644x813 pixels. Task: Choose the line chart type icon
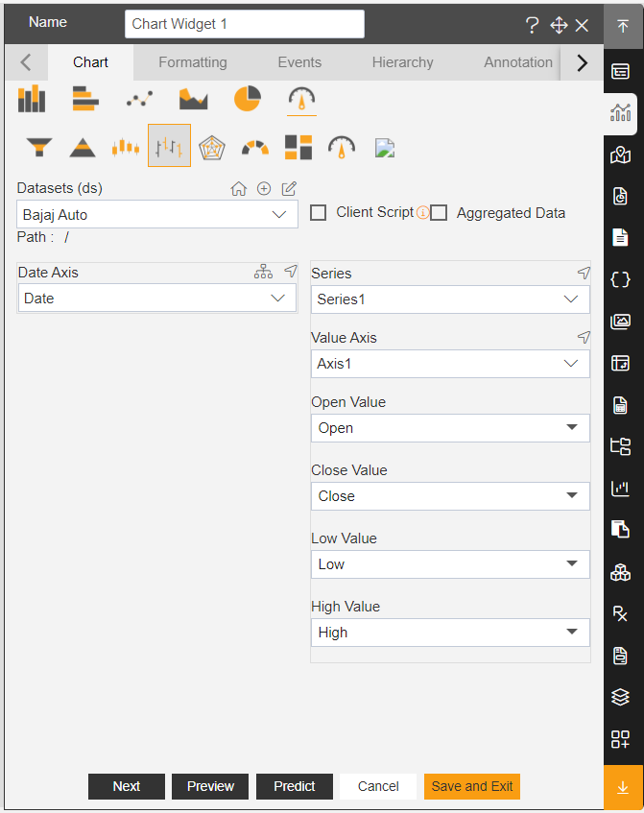tap(139, 99)
